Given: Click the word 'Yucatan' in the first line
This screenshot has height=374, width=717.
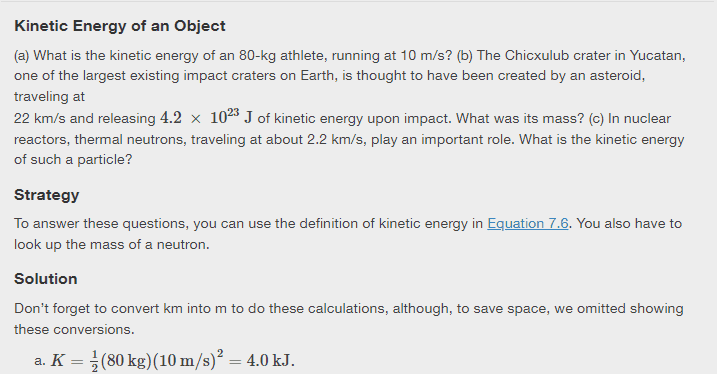Looking at the screenshot, I should [657, 55].
